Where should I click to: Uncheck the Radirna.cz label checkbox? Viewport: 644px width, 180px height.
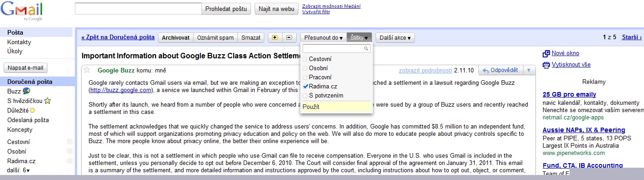tap(305, 87)
